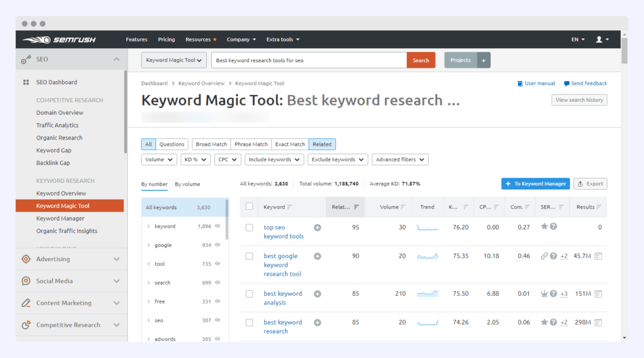This screenshot has width=644, height=358.
Task: Open Domain Overview in sidebar
Action: point(60,113)
